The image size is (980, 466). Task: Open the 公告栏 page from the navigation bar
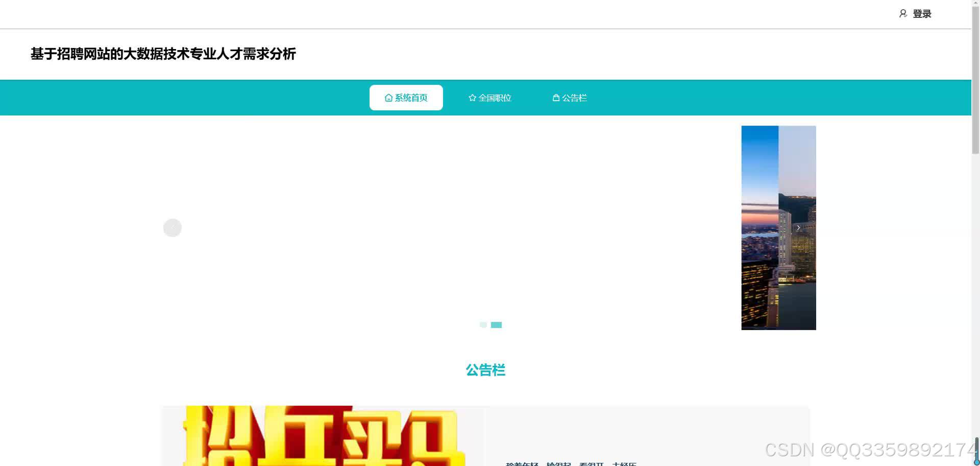570,97
